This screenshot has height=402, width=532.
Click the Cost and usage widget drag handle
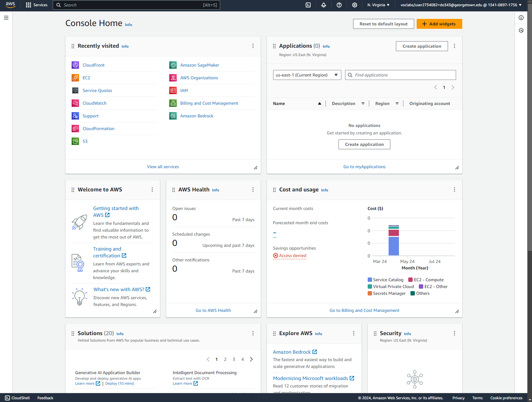[274, 190]
